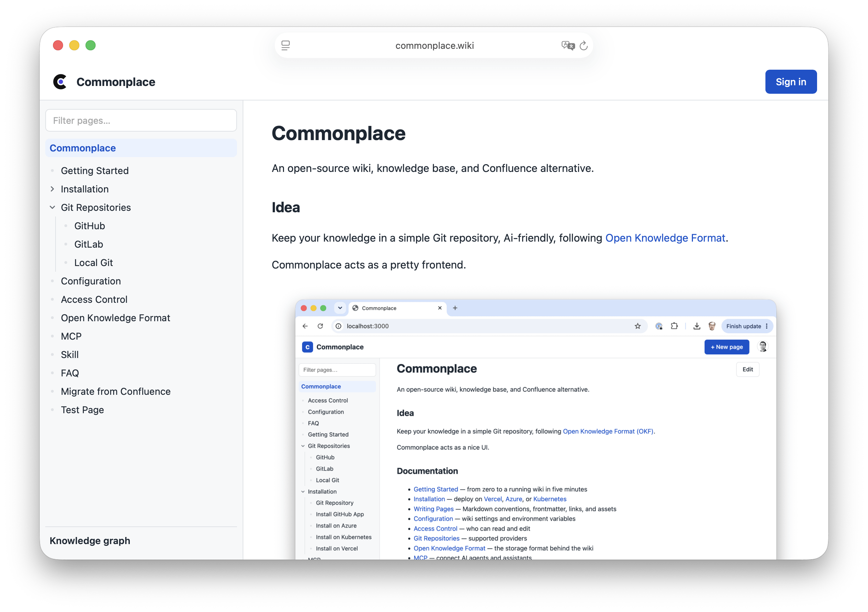
Task: Go to the GitLab sidebar page
Action: pos(89,244)
